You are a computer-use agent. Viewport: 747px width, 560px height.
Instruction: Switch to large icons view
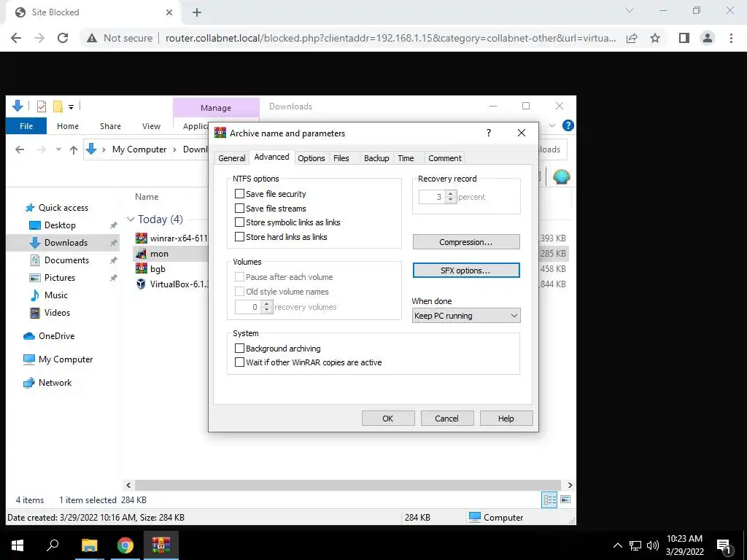(565, 499)
